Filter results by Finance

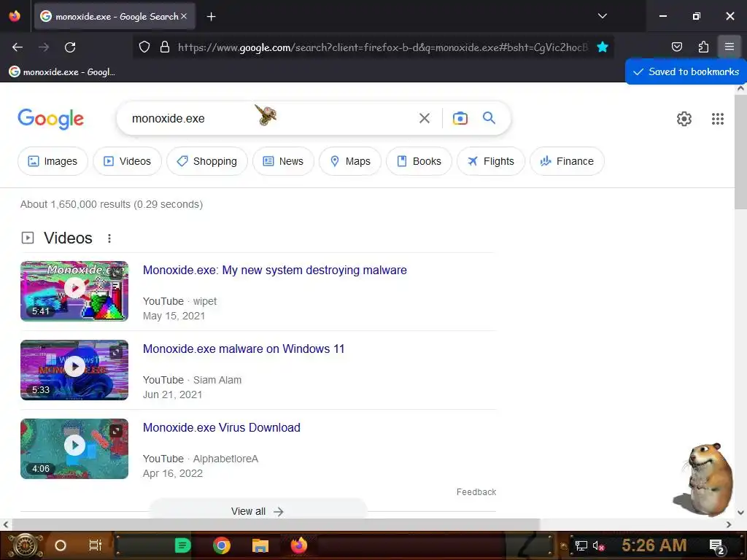pyautogui.click(x=567, y=161)
